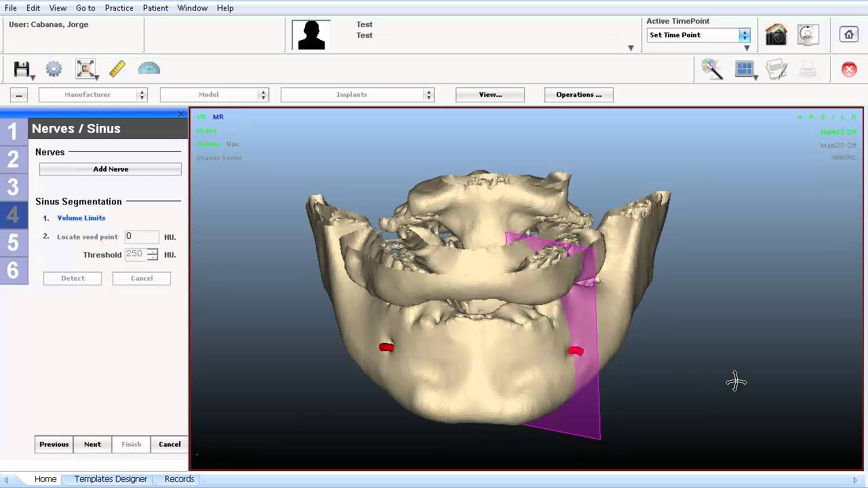868x488 pixels.
Task: Switch to the Records tab
Action: 180,479
